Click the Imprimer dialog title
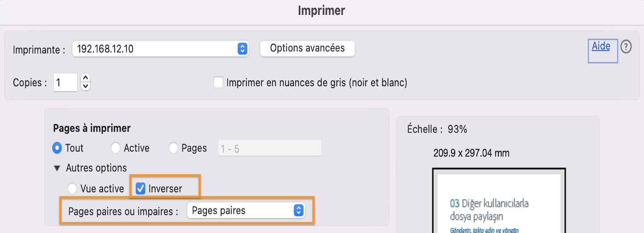This screenshot has width=644, height=233. pos(322,11)
